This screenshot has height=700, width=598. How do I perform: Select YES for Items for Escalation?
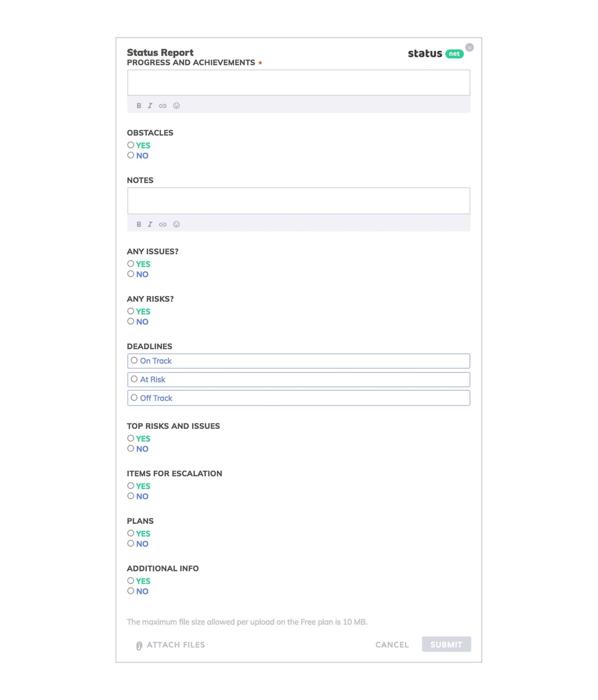(x=130, y=486)
